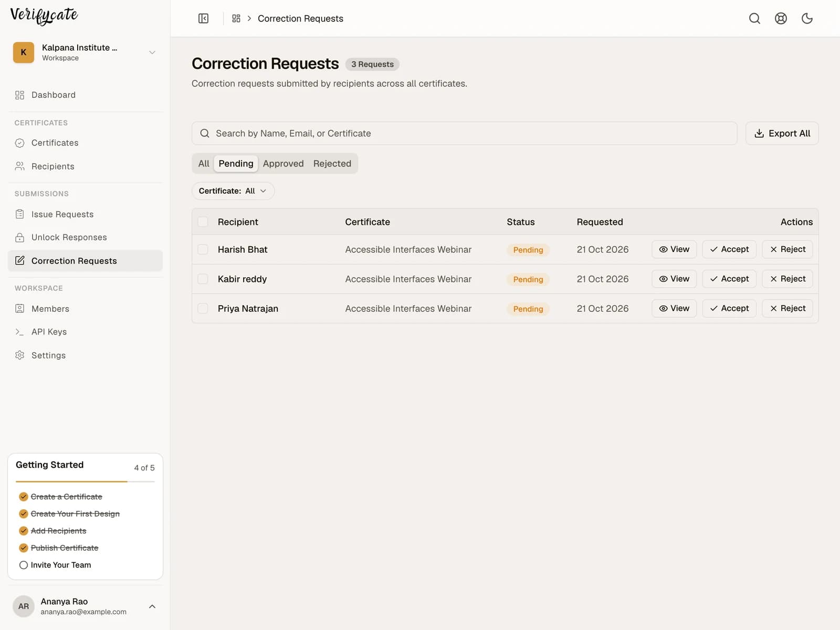This screenshot has height=630, width=840.
Task: Click the Certificate column header
Action: pyautogui.click(x=367, y=222)
